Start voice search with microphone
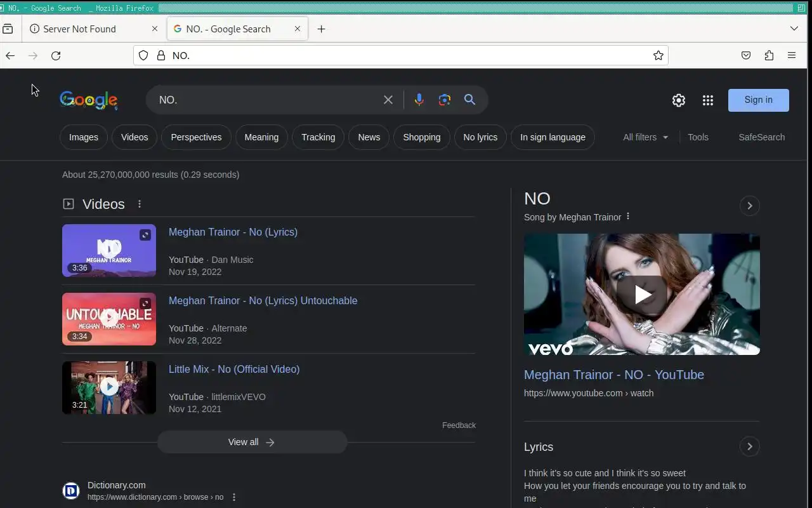This screenshot has height=508, width=812. (419, 100)
